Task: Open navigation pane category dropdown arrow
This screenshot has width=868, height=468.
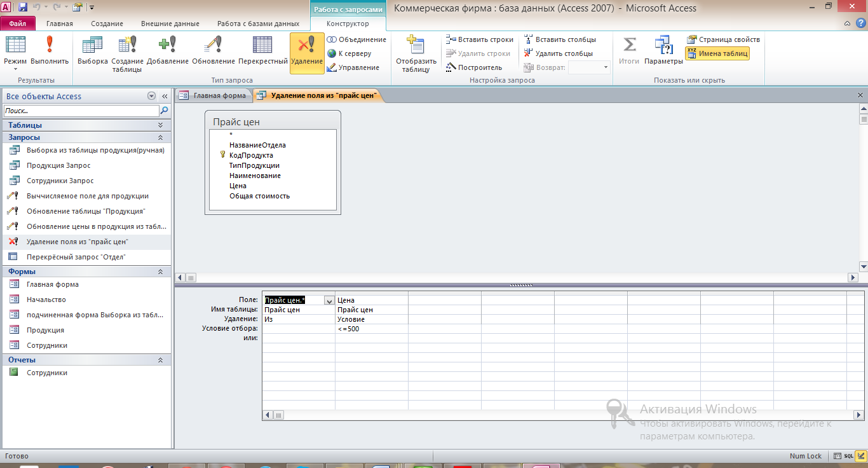Action: [x=151, y=96]
